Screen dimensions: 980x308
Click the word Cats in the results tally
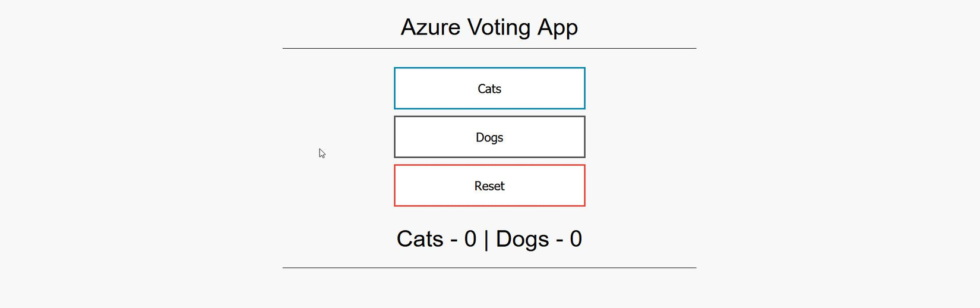click(x=420, y=239)
